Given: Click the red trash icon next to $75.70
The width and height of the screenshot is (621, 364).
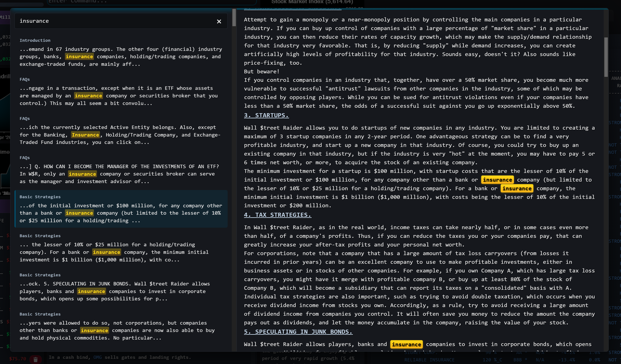Looking at the screenshot, I should [x=36, y=359].
